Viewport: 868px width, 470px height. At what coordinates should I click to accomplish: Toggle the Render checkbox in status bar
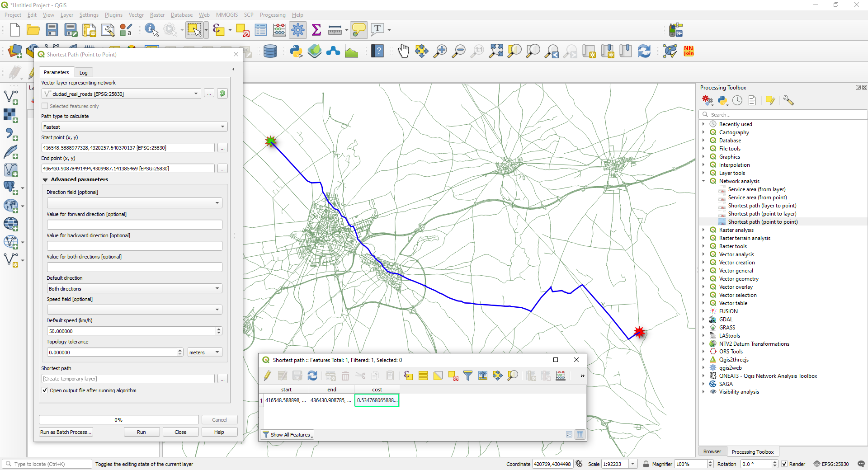784,464
